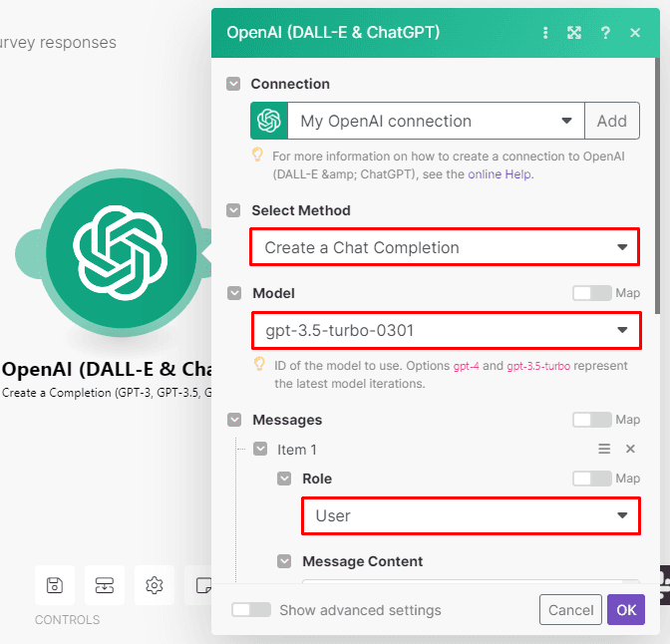Toggle Map switch for Messages
The image size is (670, 644).
coord(592,420)
